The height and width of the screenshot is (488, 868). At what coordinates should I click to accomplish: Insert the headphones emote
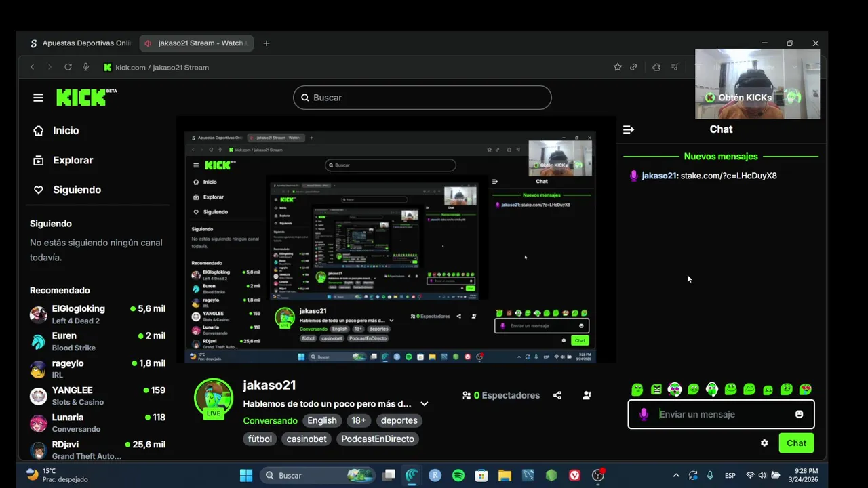click(x=712, y=389)
